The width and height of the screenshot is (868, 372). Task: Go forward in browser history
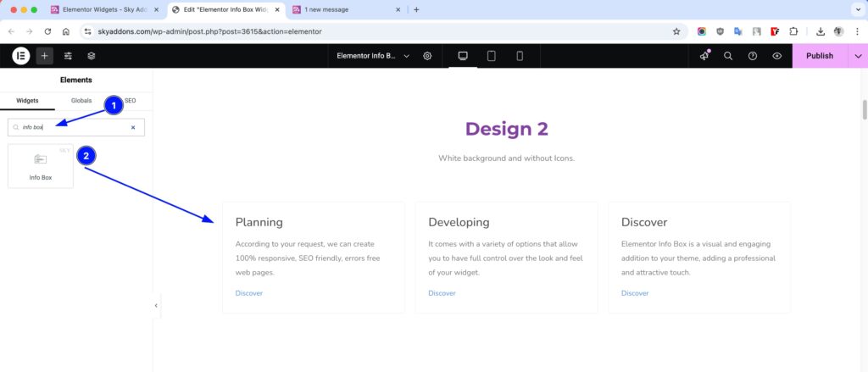(x=30, y=31)
